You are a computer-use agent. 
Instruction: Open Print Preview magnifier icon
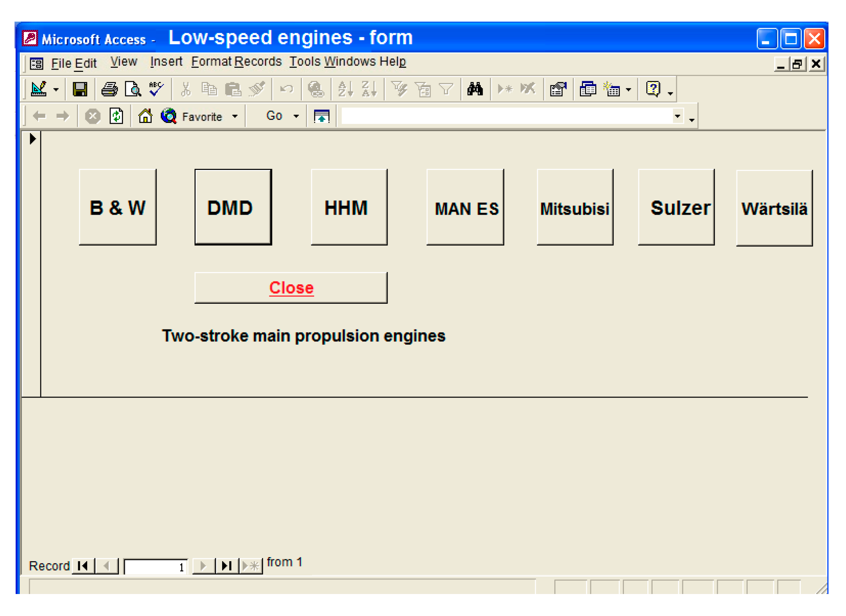click(x=133, y=89)
